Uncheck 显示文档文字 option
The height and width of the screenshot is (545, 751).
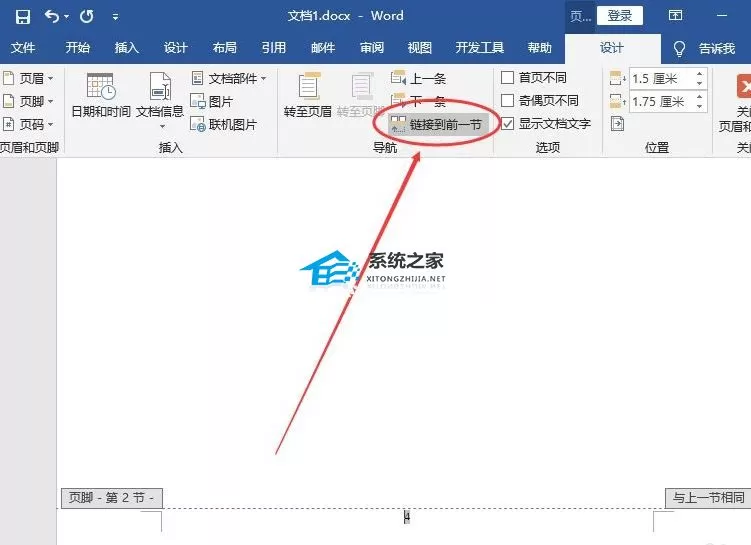point(507,124)
